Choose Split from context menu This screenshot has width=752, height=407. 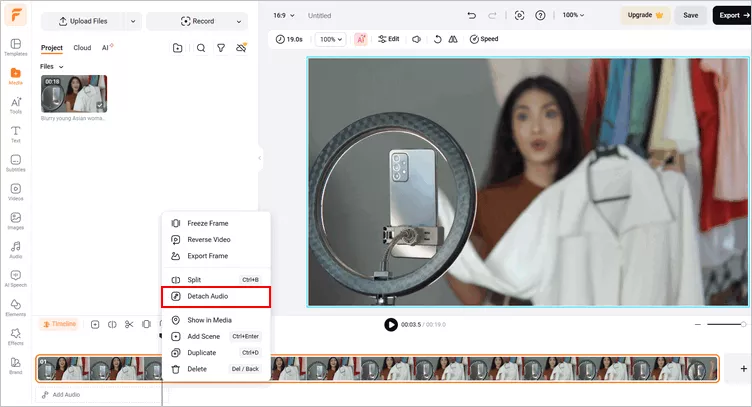tap(216, 279)
